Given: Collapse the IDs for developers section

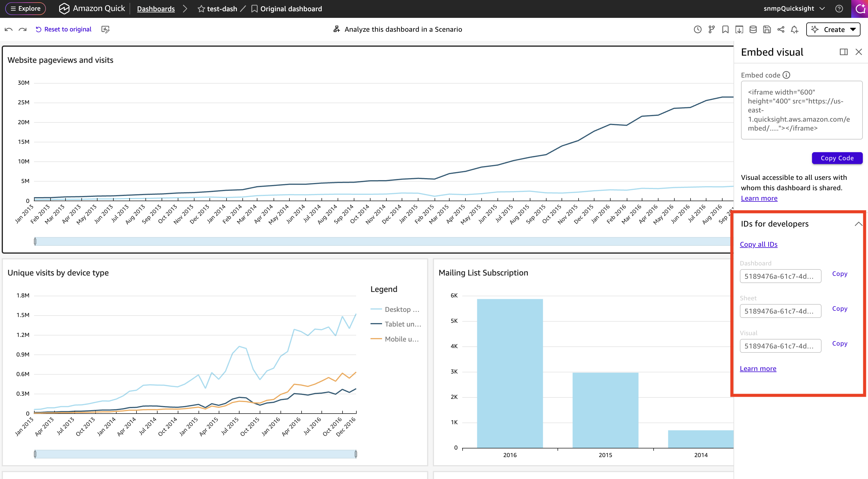Looking at the screenshot, I should point(858,224).
